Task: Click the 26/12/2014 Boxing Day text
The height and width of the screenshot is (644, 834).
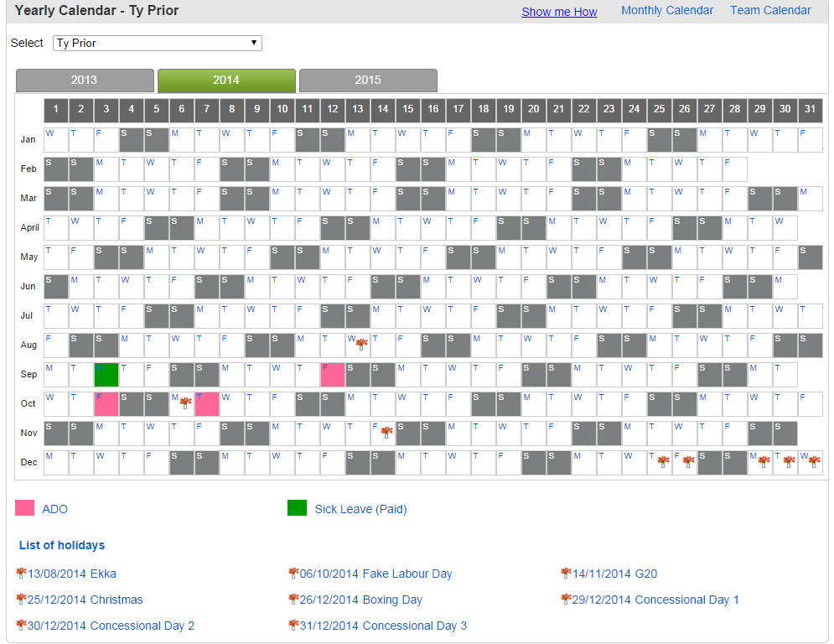Action: 361,600
